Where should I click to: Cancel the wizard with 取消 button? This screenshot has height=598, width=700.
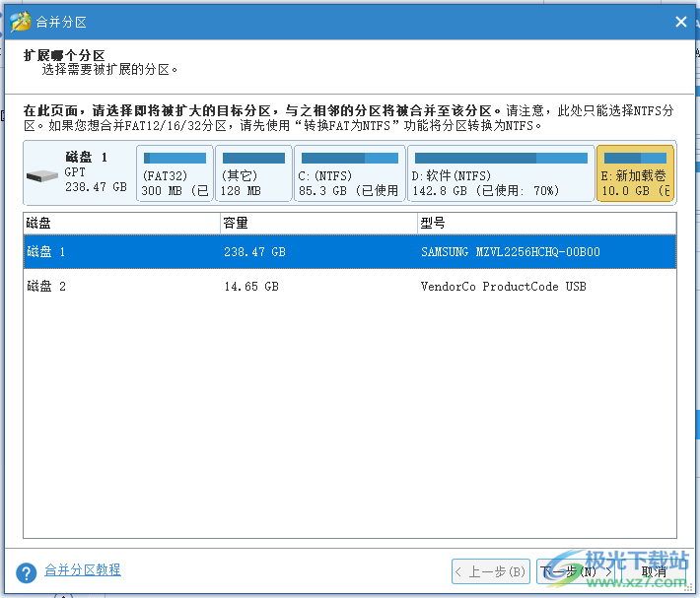pos(654,571)
